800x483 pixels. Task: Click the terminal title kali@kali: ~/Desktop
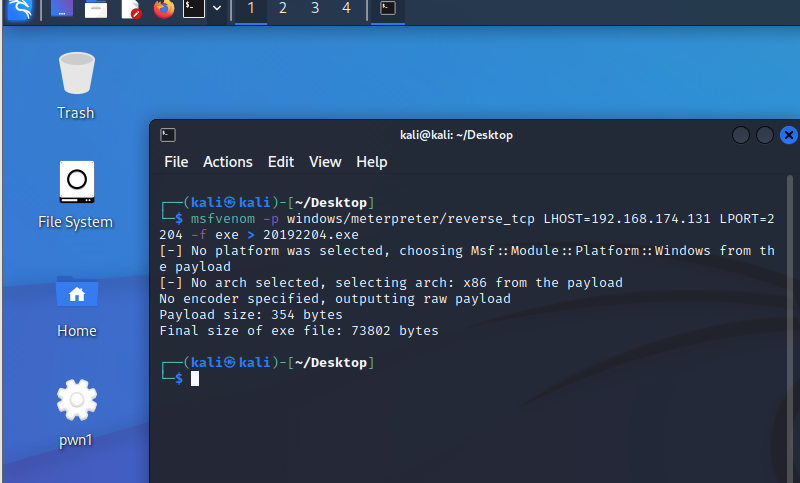click(x=456, y=135)
